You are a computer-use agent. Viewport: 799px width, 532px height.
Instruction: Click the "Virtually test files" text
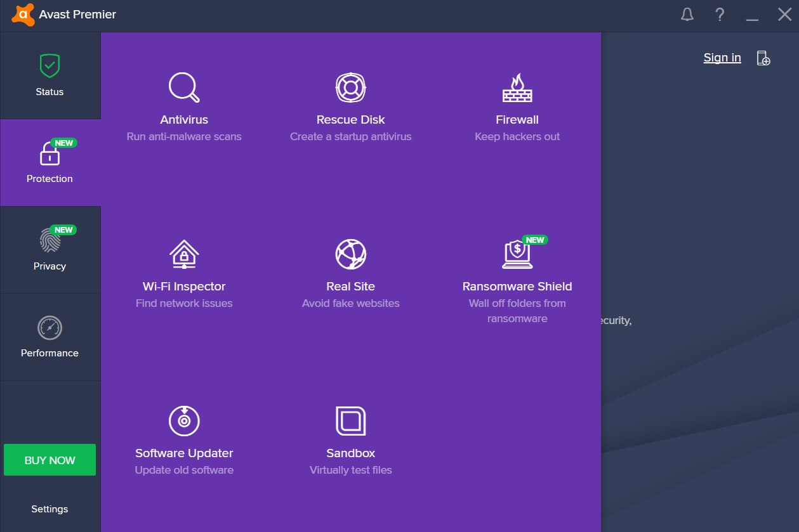point(351,470)
